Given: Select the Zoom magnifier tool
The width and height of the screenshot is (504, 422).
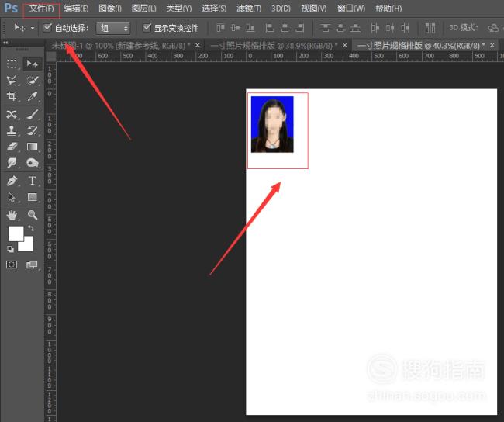Looking at the screenshot, I should point(32,215).
